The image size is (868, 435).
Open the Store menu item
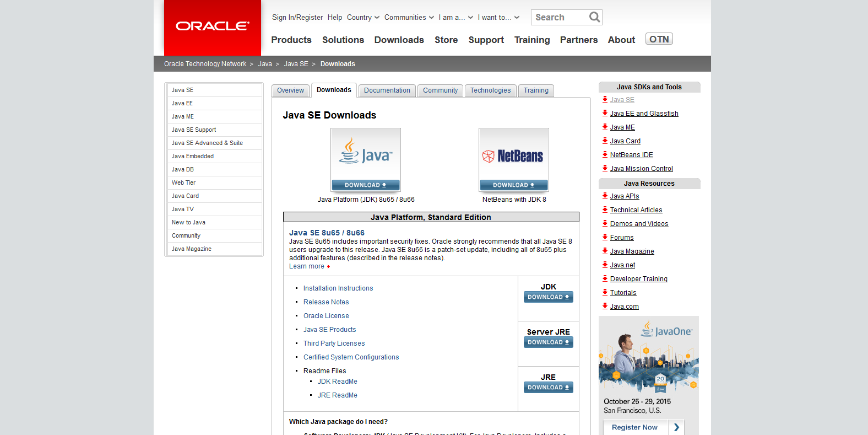(446, 40)
